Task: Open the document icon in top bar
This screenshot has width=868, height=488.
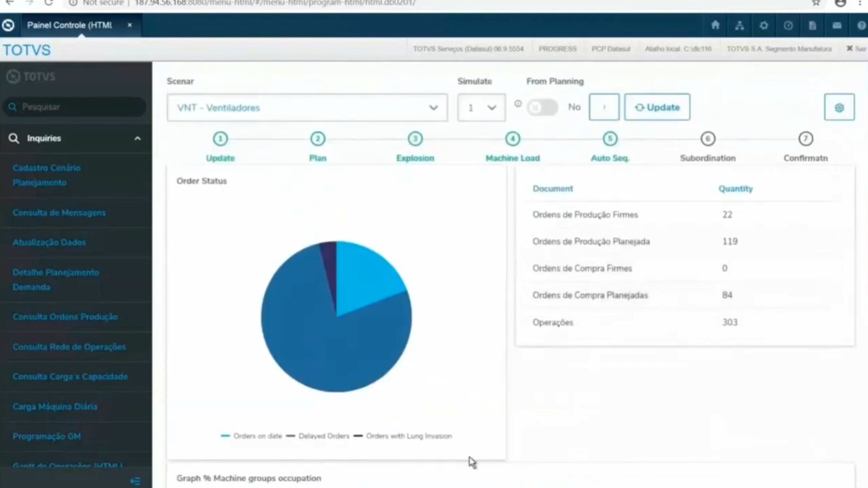Action: [x=812, y=25]
